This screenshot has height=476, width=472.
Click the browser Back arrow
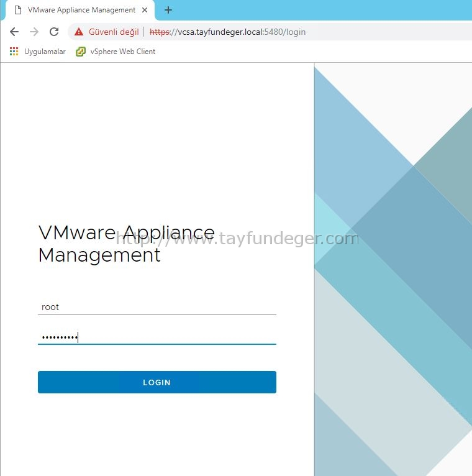14,32
